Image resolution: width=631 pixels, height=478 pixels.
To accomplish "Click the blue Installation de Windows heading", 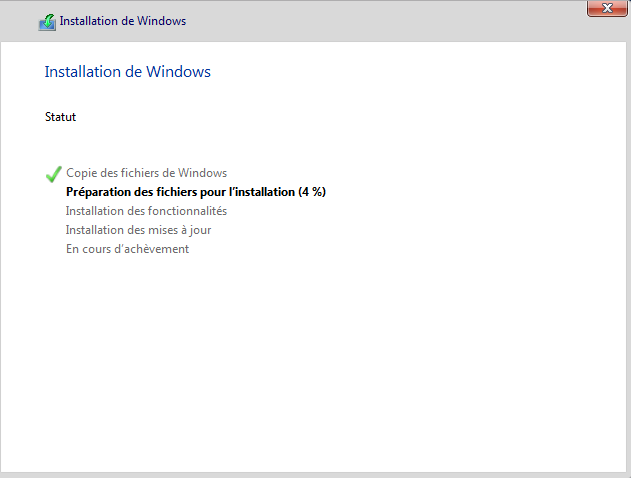I will (x=127, y=72).
